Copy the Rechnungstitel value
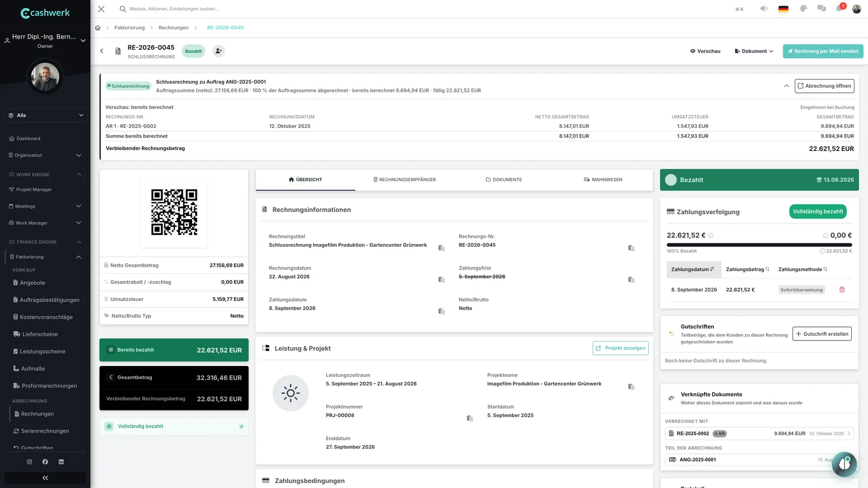Screen dimensions: 868x488 442,248
